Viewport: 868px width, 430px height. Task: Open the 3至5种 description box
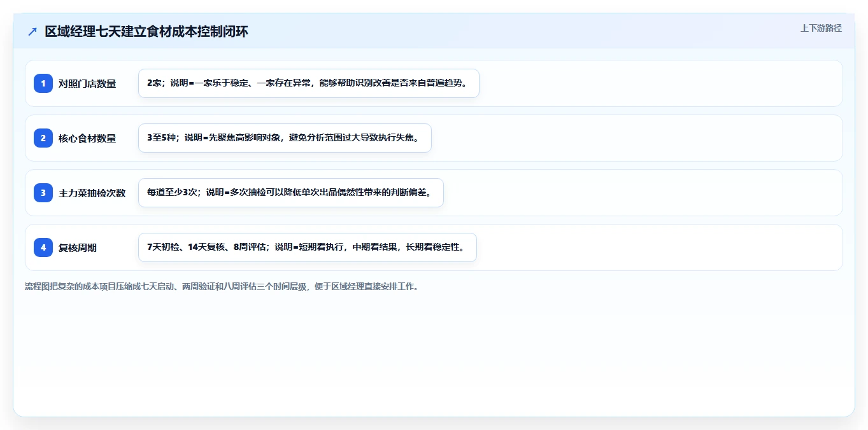click(285, 138)
